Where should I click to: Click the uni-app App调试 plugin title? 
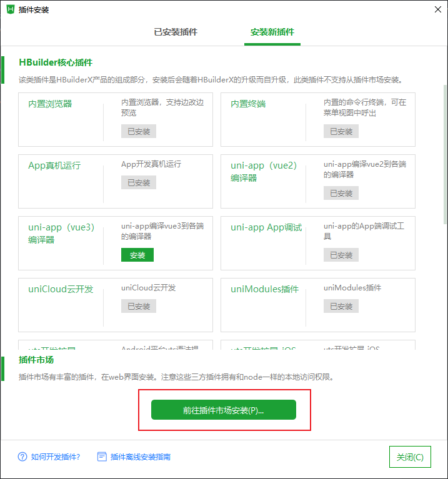tap(266, 227)
